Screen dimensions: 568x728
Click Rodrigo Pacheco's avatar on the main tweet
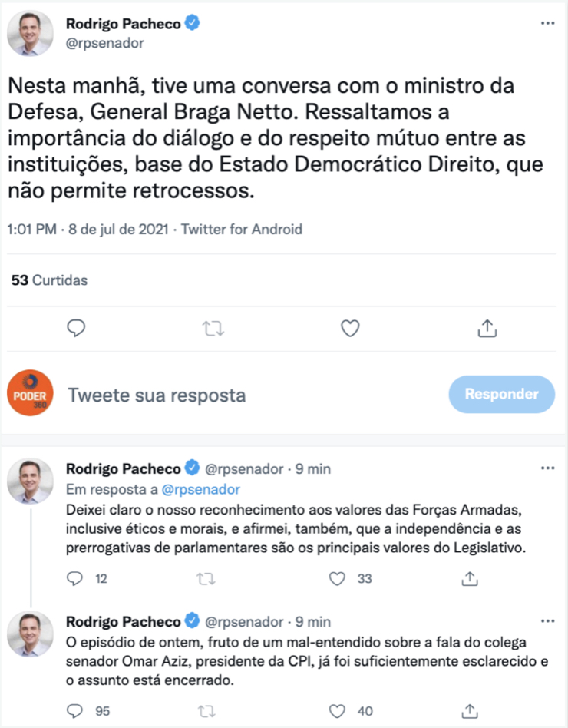point(30,33)
